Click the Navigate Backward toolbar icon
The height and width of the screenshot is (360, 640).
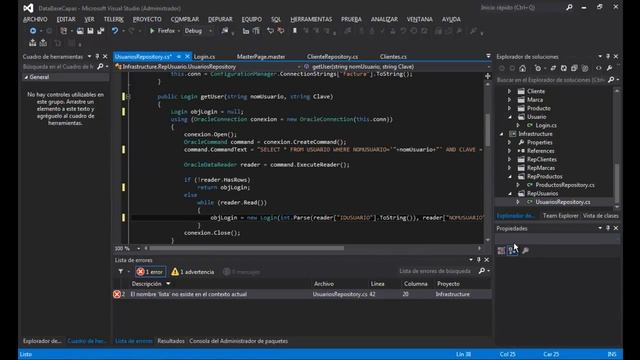33,31
